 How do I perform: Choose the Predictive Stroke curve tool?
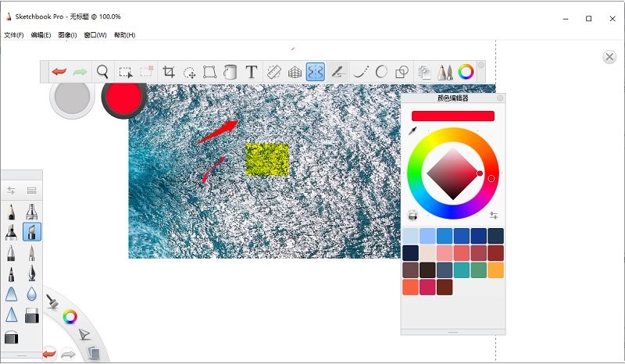361,72
